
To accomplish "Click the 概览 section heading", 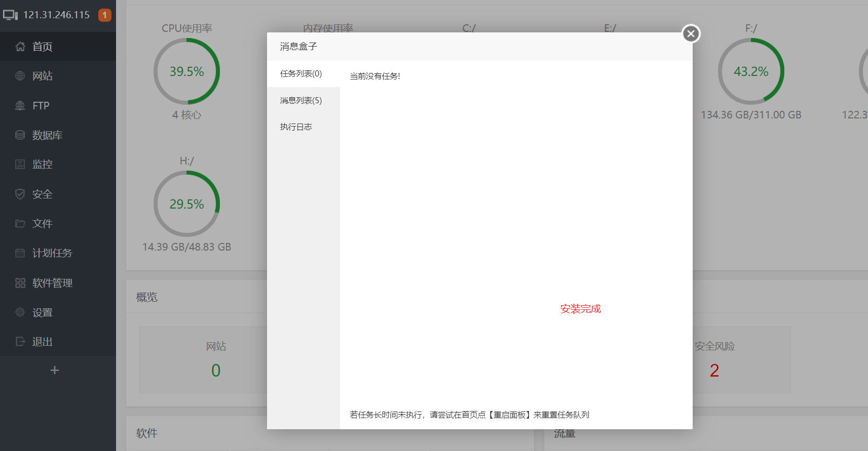I will [x=147, y=297].
